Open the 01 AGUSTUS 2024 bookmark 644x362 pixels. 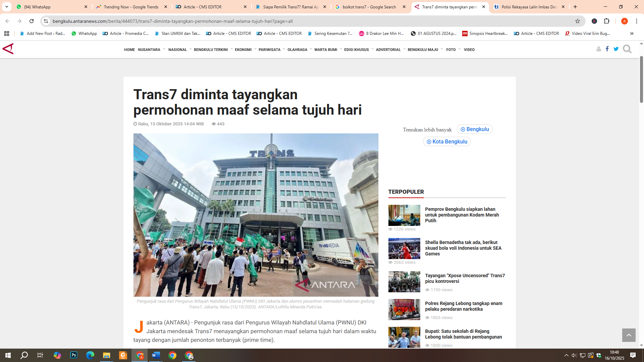pos(434,34)
